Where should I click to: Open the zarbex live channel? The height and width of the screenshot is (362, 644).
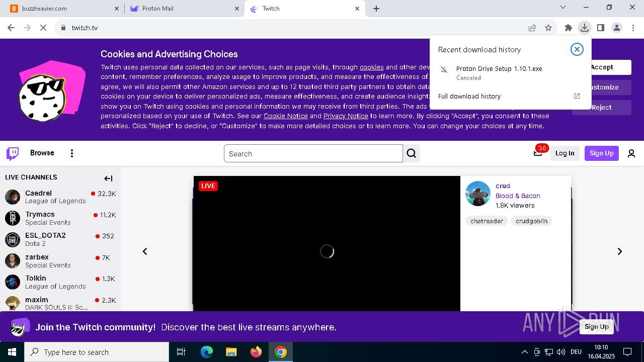click(60, 261)
